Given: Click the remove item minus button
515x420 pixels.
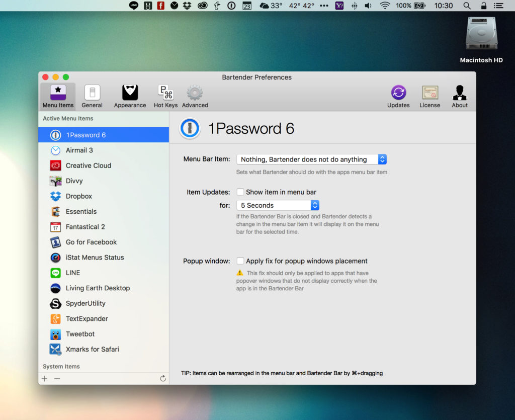Looking at the screenshot, I should pyautogui.click(x=57, y=378).
